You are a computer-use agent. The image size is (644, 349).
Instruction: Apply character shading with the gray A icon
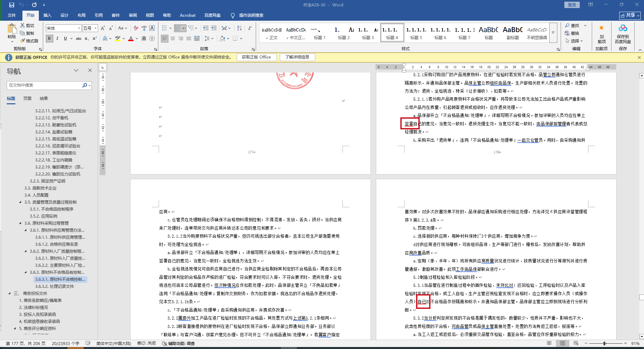pyautogui.click(x=144, y=38)
